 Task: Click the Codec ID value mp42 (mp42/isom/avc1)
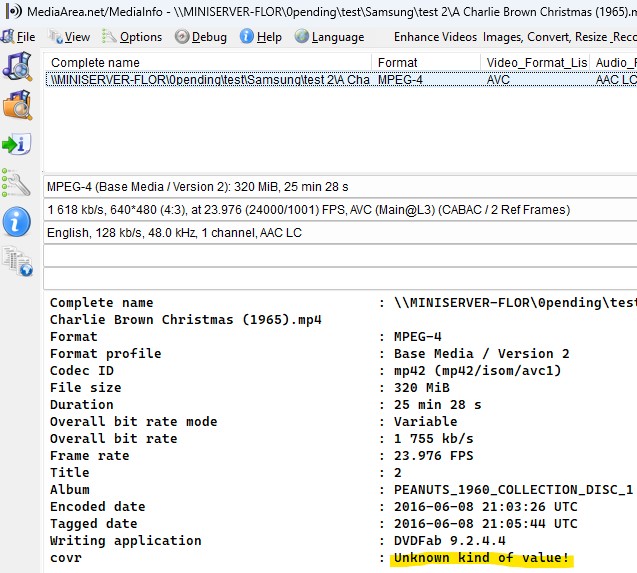point(477,371)
